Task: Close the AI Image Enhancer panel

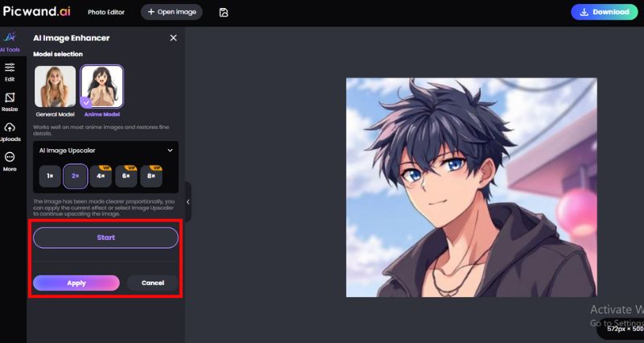Action: [x=173, y=38]
